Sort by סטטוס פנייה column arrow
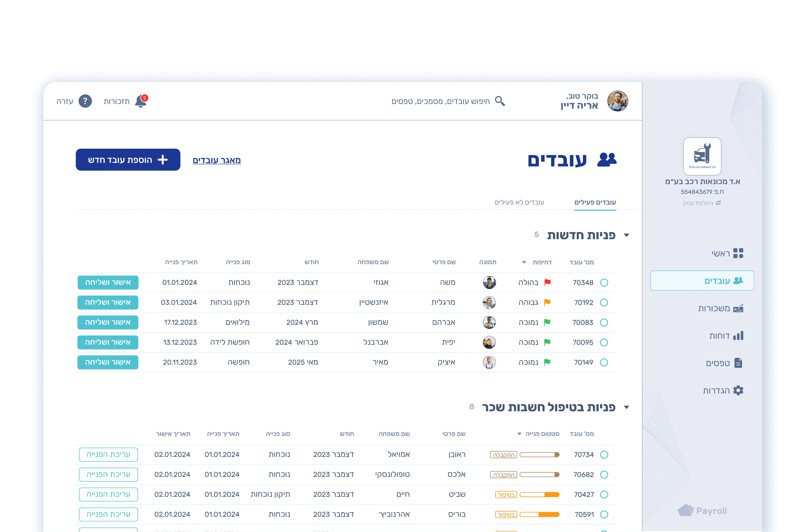The width and height of the screenshot is (806, 532). [519, 434]
